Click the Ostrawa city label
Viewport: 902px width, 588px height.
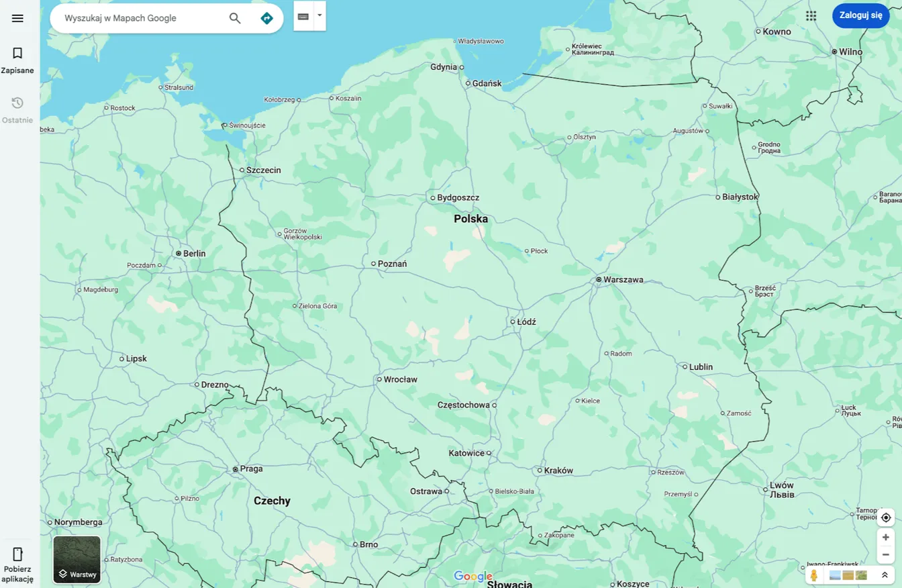point(426,491)
